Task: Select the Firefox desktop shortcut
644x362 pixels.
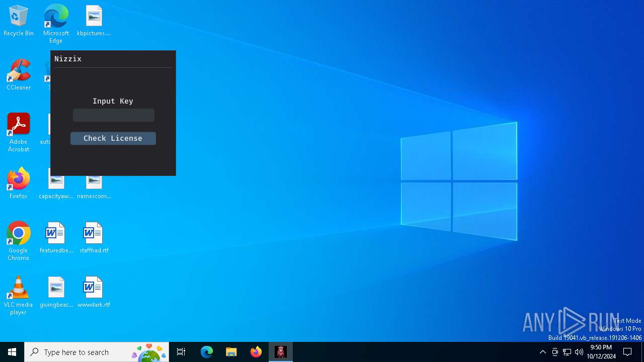Action: pos(19,184)
